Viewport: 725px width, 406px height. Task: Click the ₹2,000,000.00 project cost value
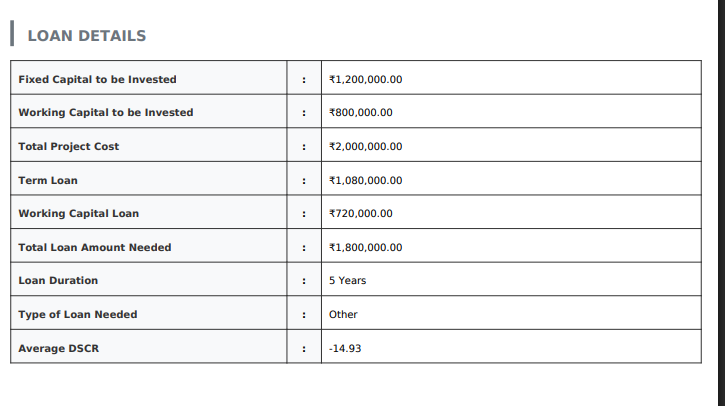click(x=365, y=147)
